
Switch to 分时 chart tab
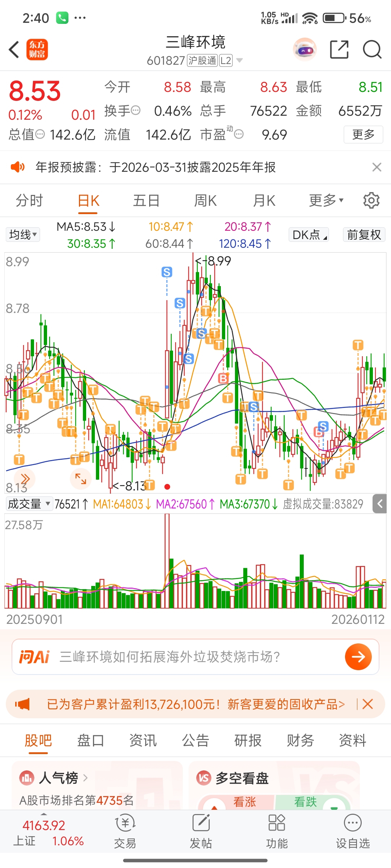coord(29,200)
